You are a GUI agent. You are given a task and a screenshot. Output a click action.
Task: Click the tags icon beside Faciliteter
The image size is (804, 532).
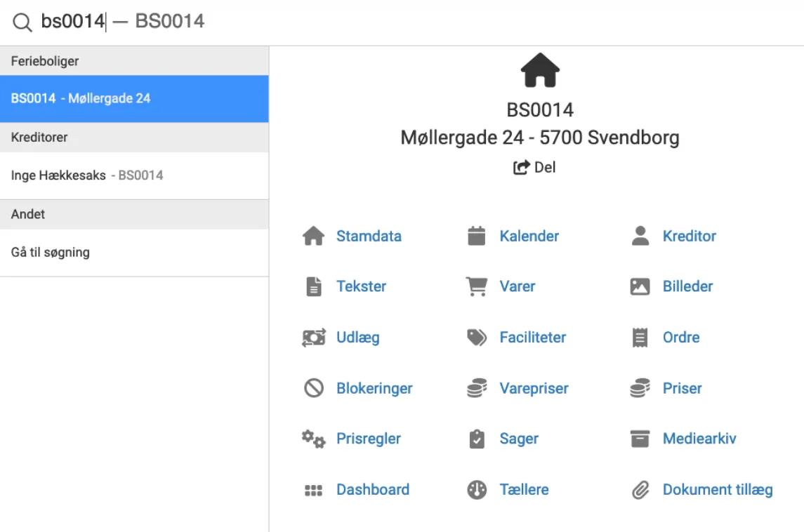477,338
